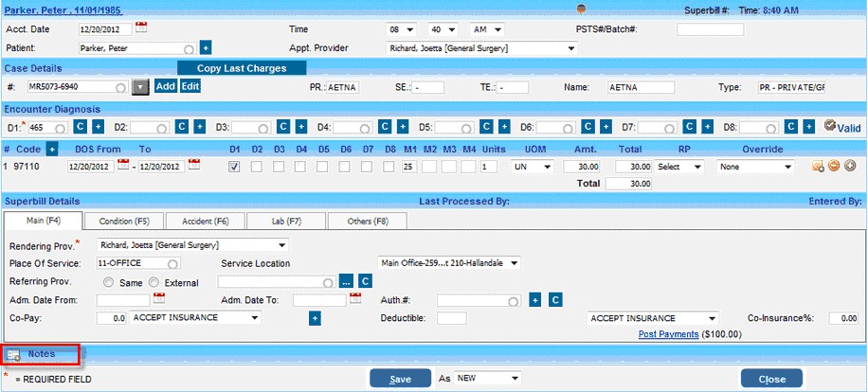Screen dimensions: 868x392
Task: Switch to the Lab (F7) tab
Action: pos(286,221)
